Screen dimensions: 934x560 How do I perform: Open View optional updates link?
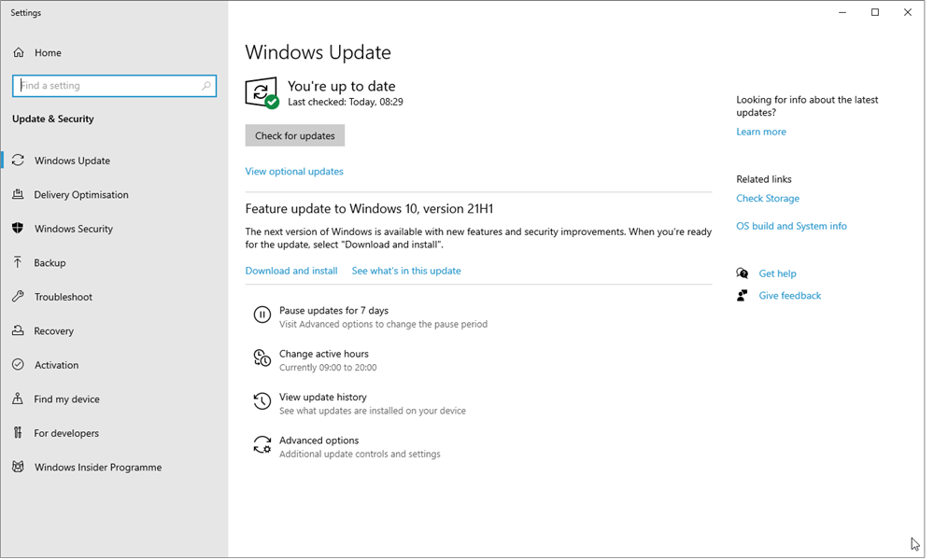pyautogui.click(x=294, y=172)
